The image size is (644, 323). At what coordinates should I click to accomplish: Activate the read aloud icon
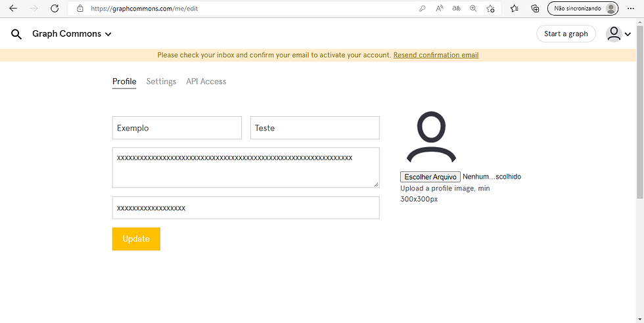pos(440,9)
